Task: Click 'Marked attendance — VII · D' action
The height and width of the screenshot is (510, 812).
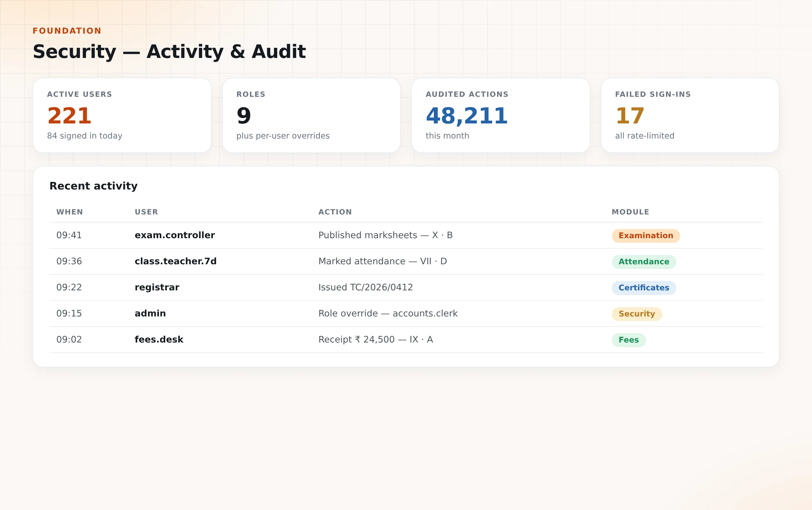Action: tap(383, 261)
